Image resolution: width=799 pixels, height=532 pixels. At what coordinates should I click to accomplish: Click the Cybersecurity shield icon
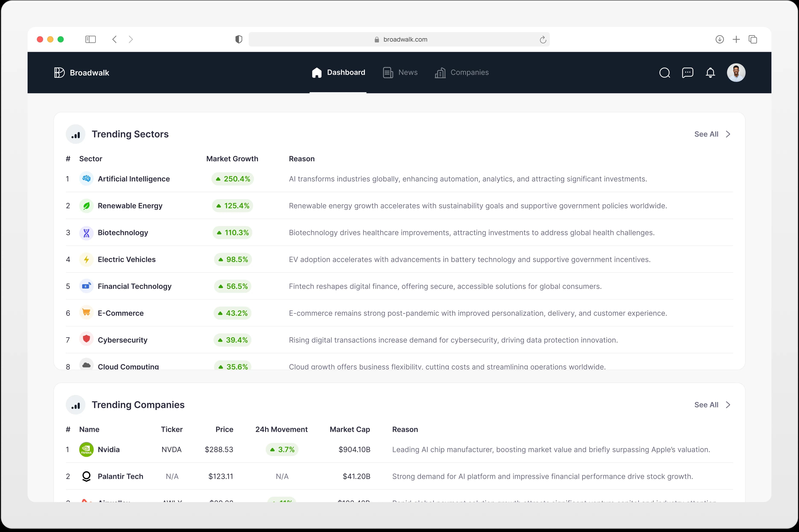coord(87,339)
